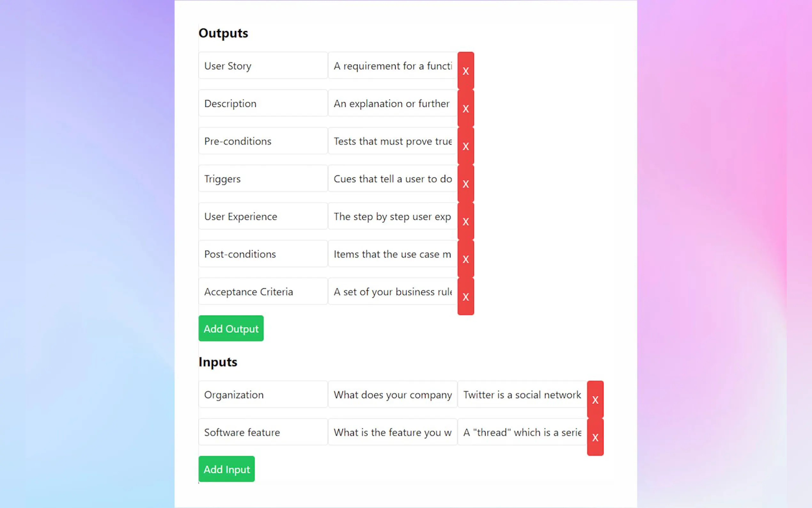Remove the Post-conditions output row
812x508 pixels.
(x=465, y=259)
